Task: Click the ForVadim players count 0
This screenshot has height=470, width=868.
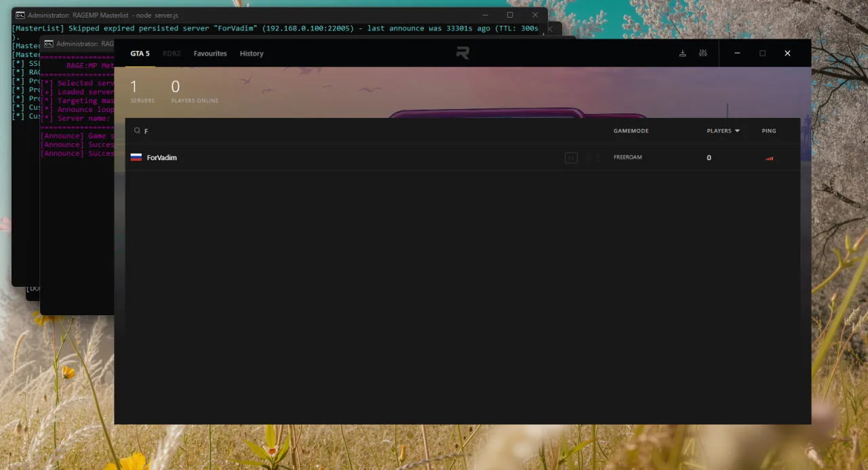Action: pos(709,158)
